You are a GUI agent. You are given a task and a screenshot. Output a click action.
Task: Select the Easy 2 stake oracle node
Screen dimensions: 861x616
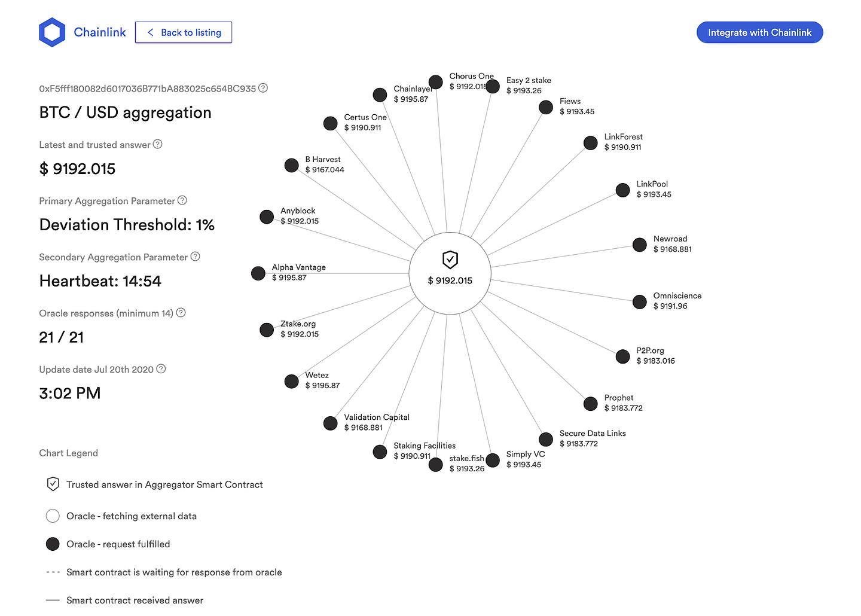tap(493, 86)
